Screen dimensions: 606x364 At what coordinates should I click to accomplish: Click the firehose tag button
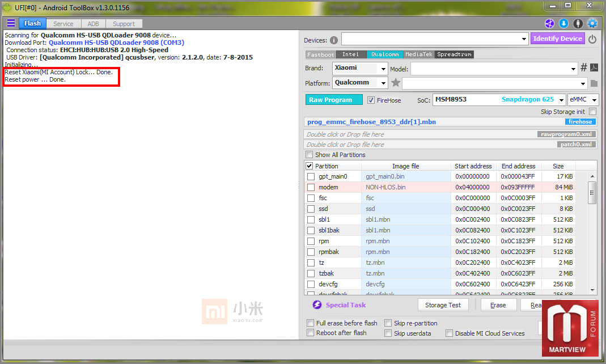pos(580,122)
